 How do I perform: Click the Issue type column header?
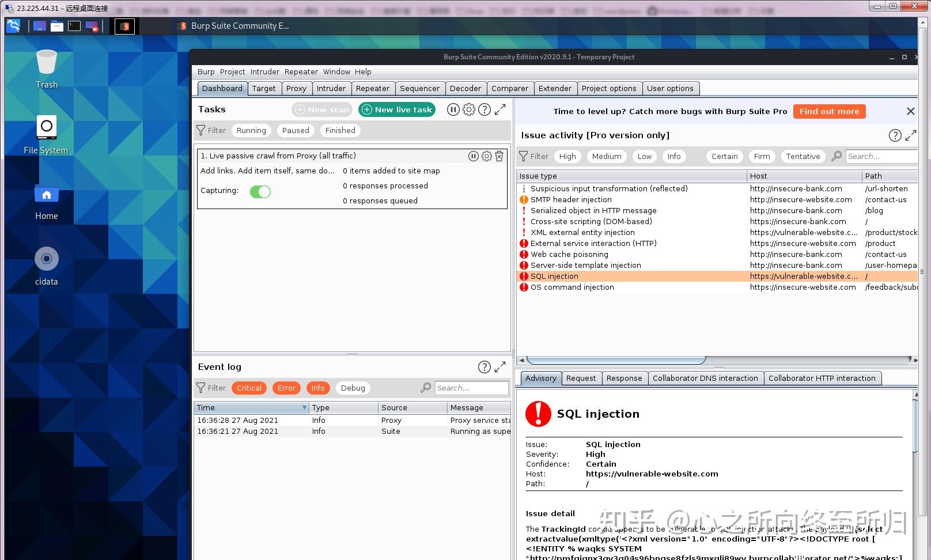point(631,176)
